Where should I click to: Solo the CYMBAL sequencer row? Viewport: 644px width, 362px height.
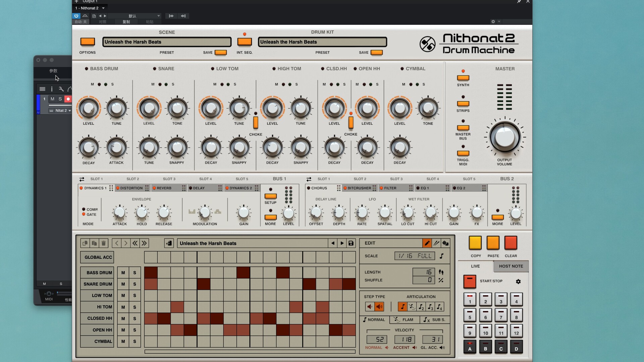(135, 342)
